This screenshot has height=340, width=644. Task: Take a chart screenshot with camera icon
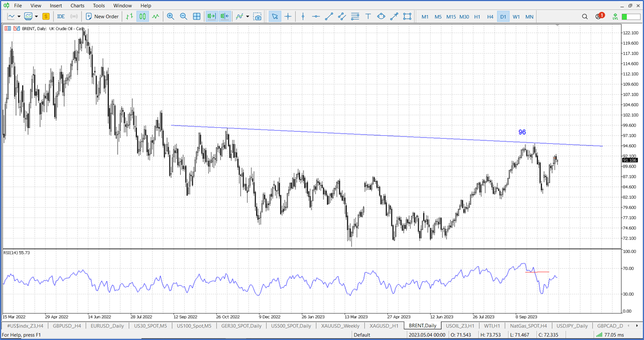point(258,17)
